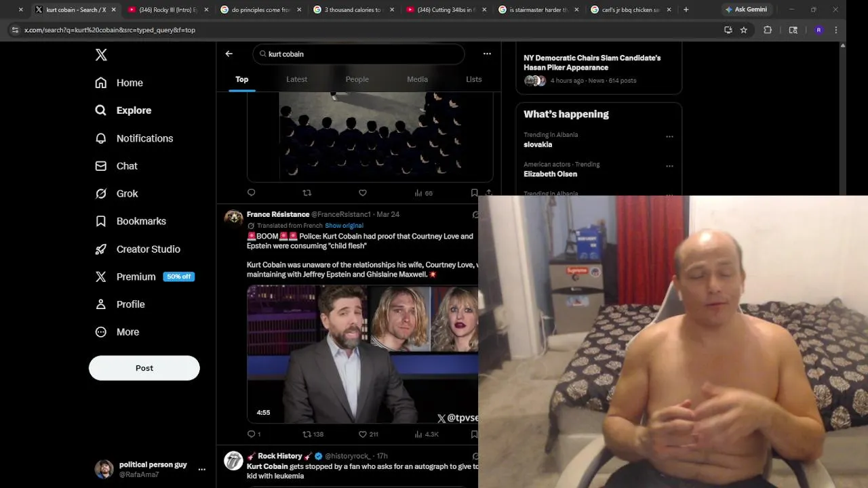Open Grok from the sidebar
The width and height of the screenshot is (868, 488).
point(117,194)
